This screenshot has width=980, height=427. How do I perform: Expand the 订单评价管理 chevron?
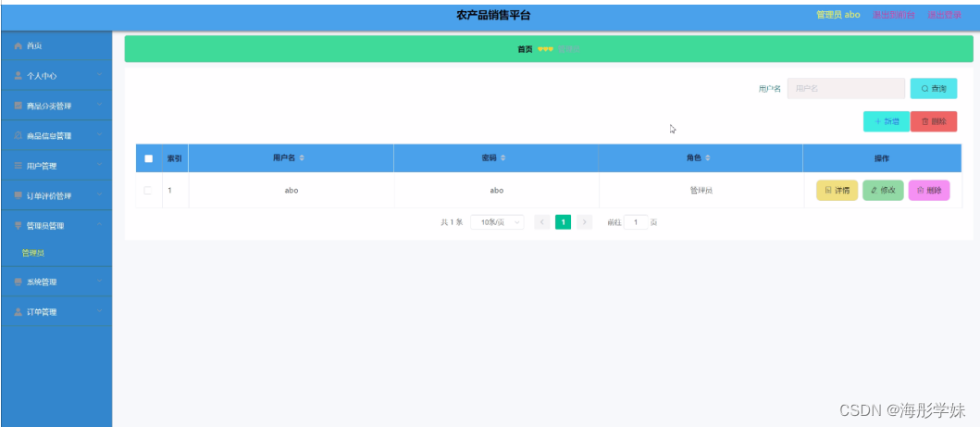click(x=99, y=195)
